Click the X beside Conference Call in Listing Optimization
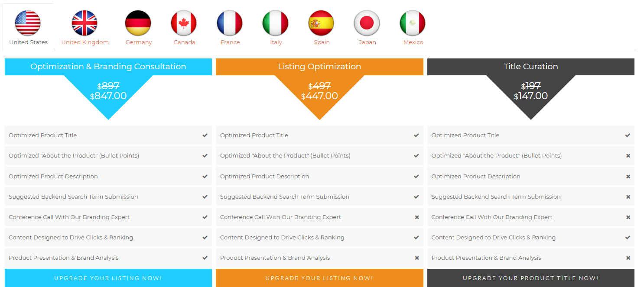This screenshot has width=644, height=287. (416, 217)
